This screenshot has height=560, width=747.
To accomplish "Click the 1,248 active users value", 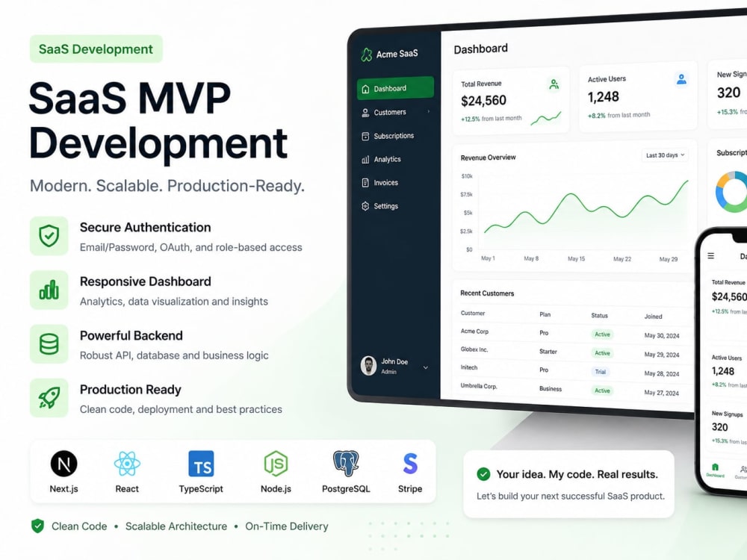I will pos(603,97).
